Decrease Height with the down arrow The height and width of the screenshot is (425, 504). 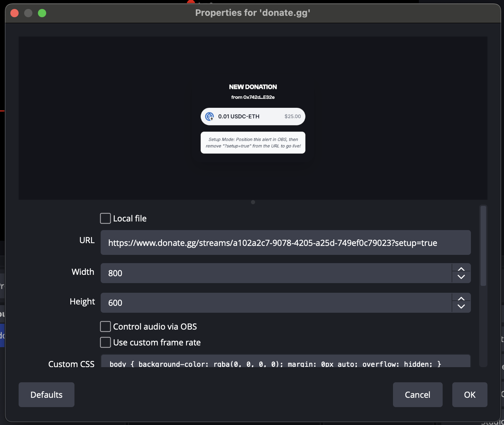click(x=461, y=307)
